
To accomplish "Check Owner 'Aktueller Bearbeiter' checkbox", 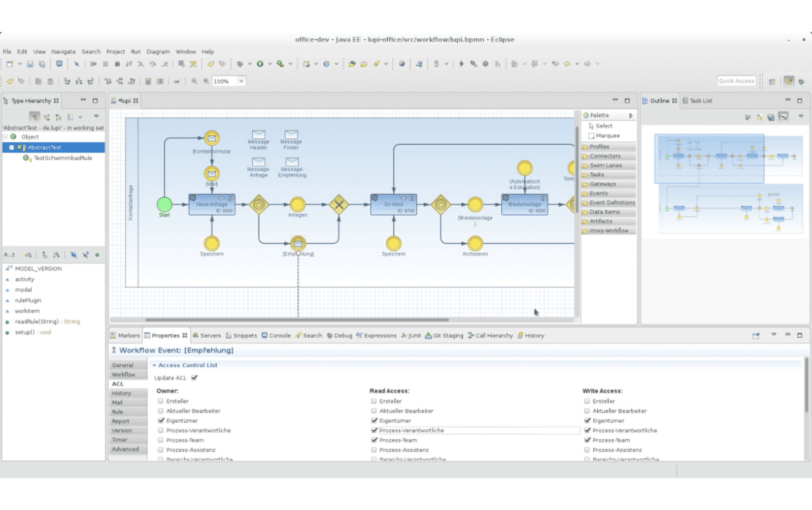I will (161, 411).
